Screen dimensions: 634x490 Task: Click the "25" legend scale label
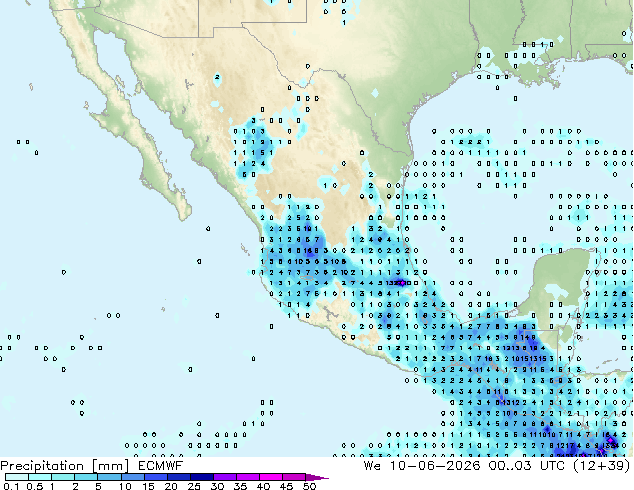[194, 486]
